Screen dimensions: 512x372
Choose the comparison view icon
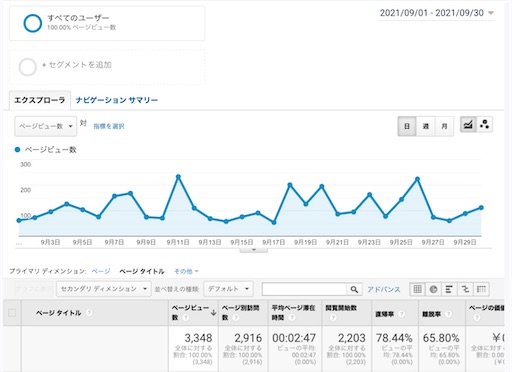[465, 289]
